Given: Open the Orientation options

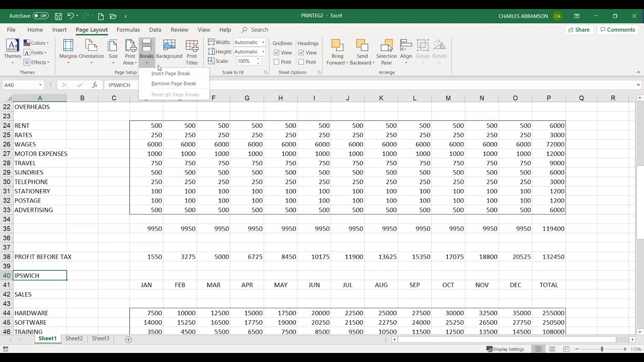Looking at the screenshot, I should coord(91,52).
